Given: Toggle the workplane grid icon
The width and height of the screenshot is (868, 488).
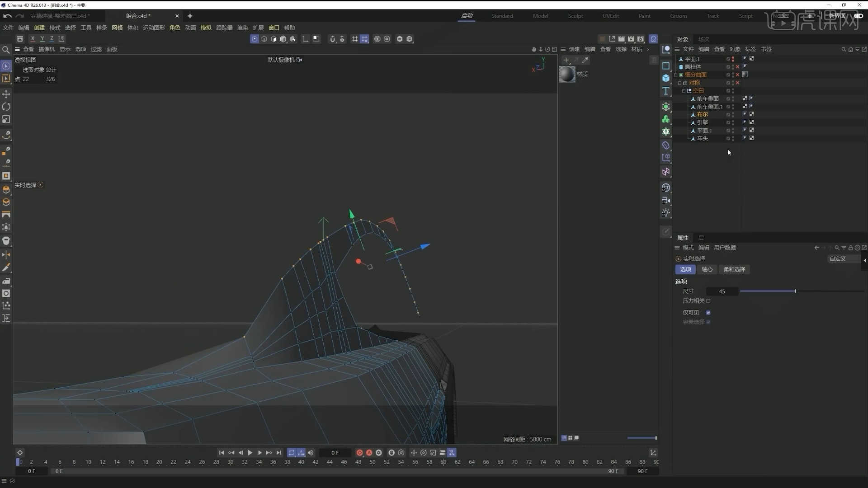Looking at the screenshot, I should point(354,39).
